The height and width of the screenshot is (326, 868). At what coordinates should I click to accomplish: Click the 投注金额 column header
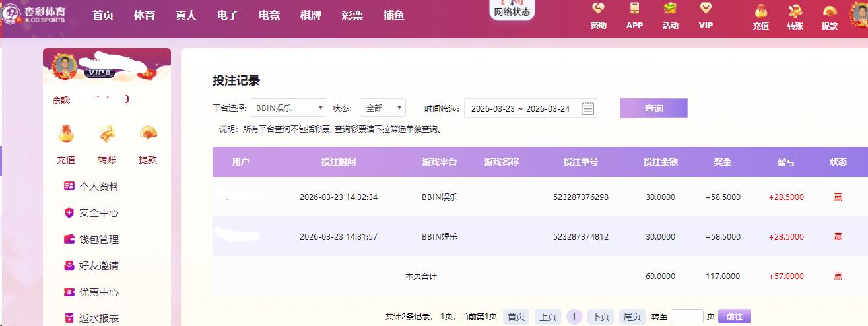coord(661,162)
